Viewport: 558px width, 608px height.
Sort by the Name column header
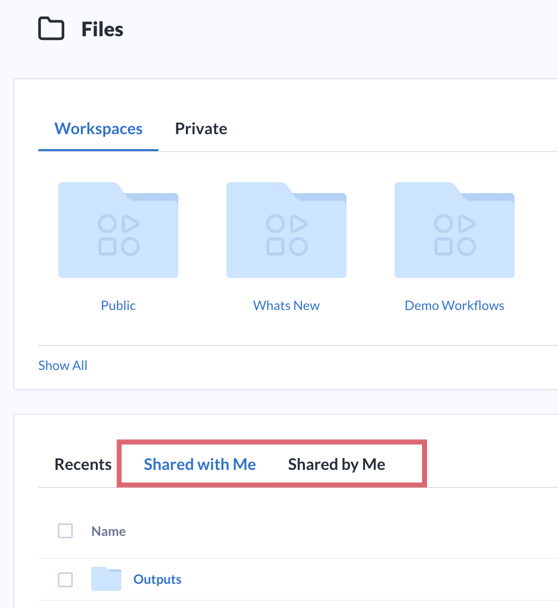point(109,531)
